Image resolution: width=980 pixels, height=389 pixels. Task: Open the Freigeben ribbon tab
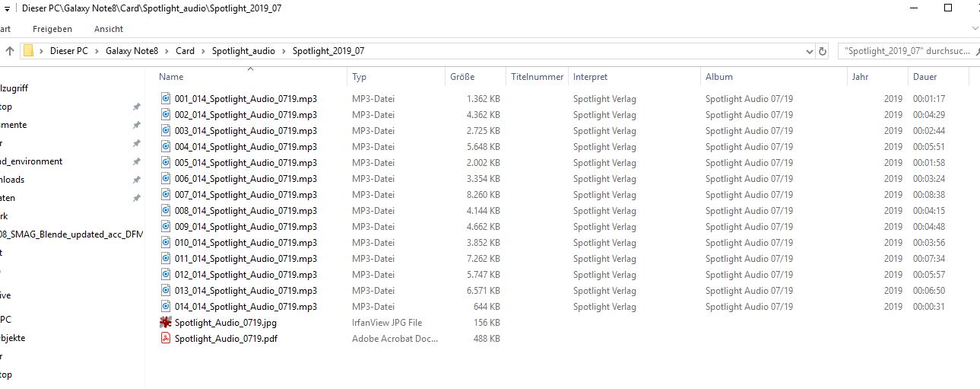point(52,29)
